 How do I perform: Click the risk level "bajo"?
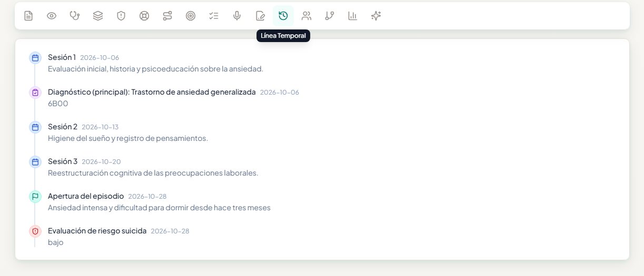coord(56,242)
